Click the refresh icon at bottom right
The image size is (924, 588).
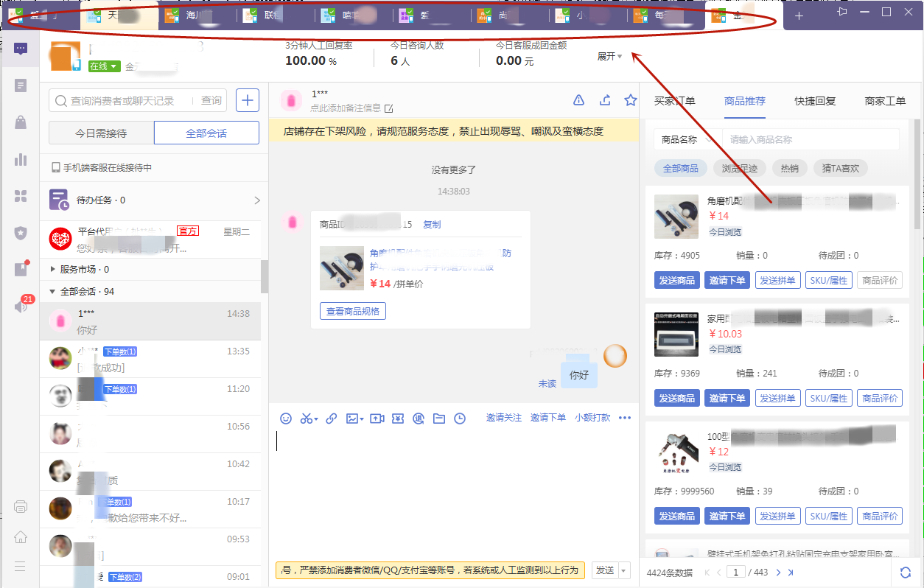pos(906,572)
